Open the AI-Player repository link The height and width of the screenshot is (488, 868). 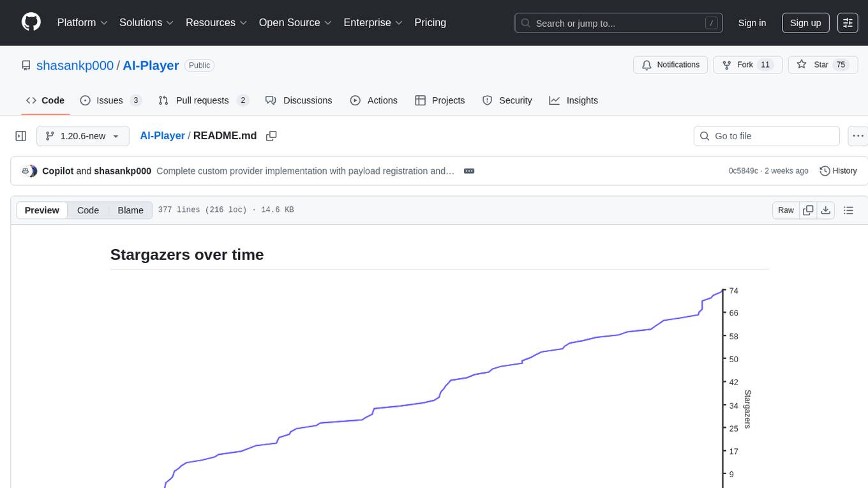coord(151,65)
